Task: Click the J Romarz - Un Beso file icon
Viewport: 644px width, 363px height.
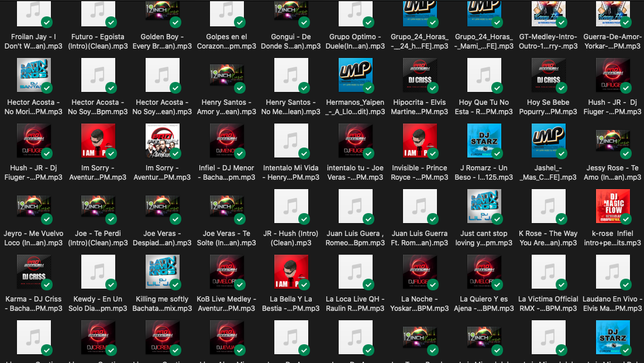Action: coord(484,141)
